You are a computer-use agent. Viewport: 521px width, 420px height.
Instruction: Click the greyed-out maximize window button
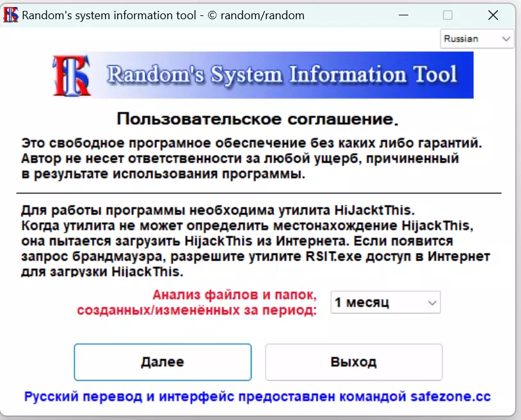tap(447, 15)
